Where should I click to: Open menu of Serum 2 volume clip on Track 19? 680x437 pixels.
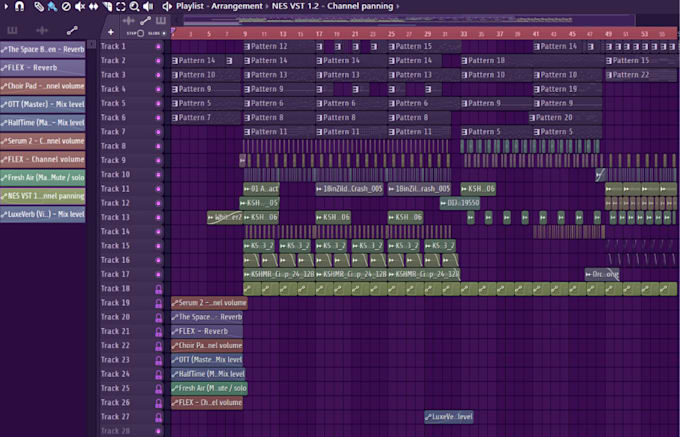[175, 303]
